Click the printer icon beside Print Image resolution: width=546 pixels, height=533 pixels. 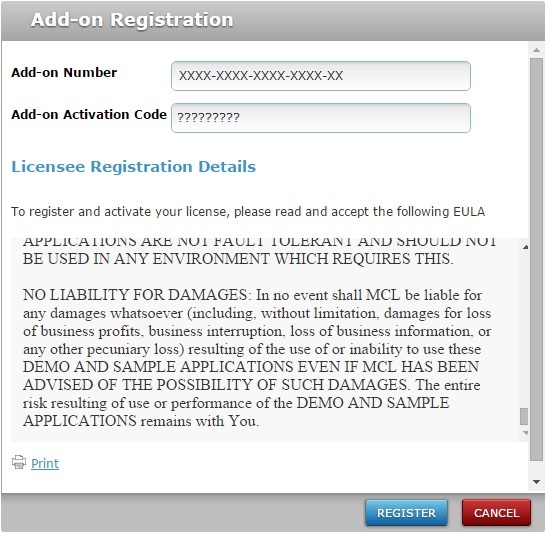pos(19,462)
